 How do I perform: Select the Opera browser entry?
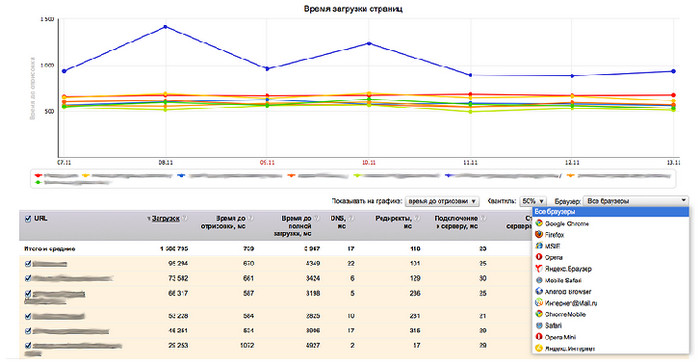(553, 257)
